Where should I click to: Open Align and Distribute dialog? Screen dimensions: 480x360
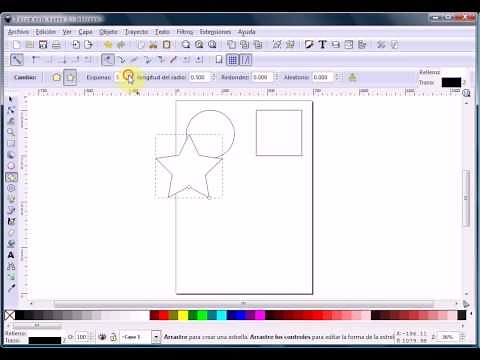(362, 44)
